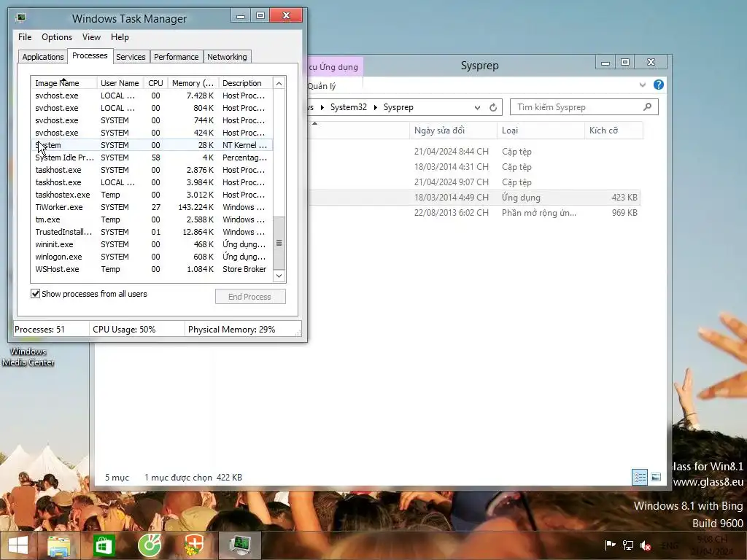Screen dimensions: 747x560
Task: Open the View menu in Task Manager
Action: tap(91, 37)
